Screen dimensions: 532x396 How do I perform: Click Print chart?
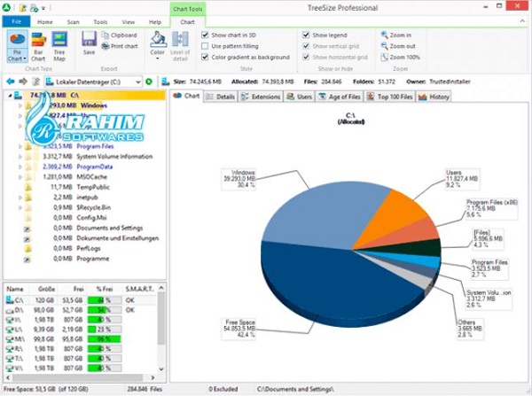point(120,46)
